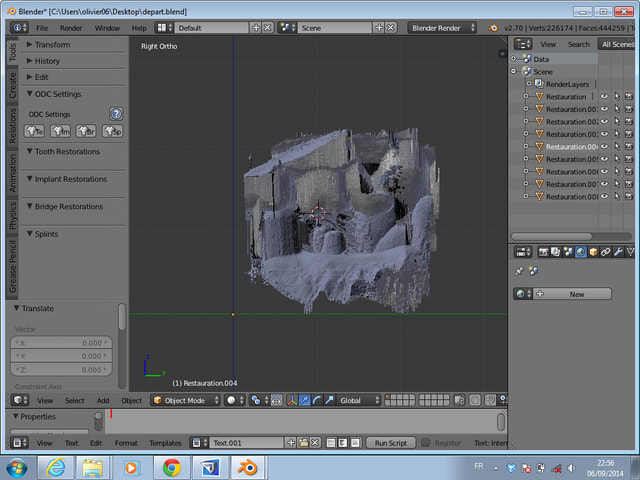Screen dimensions: 640x480
Task: Open the World properties tab icon
Action: [581, 252]
